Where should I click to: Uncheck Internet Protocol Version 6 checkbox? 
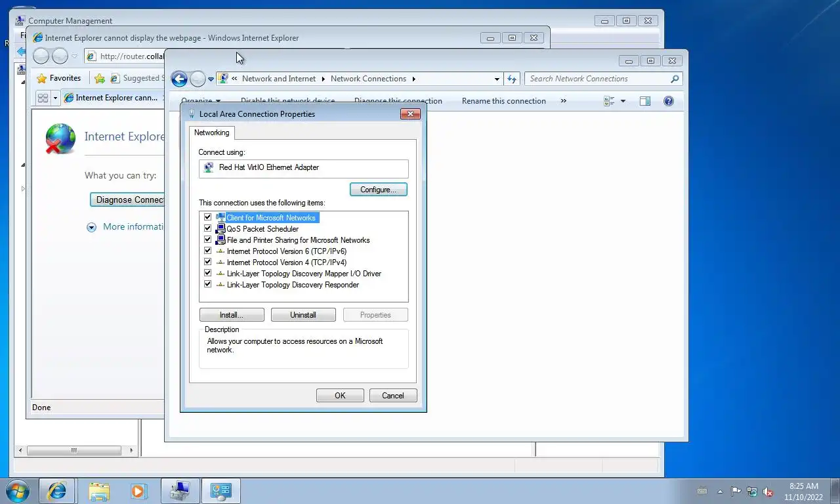208,251
